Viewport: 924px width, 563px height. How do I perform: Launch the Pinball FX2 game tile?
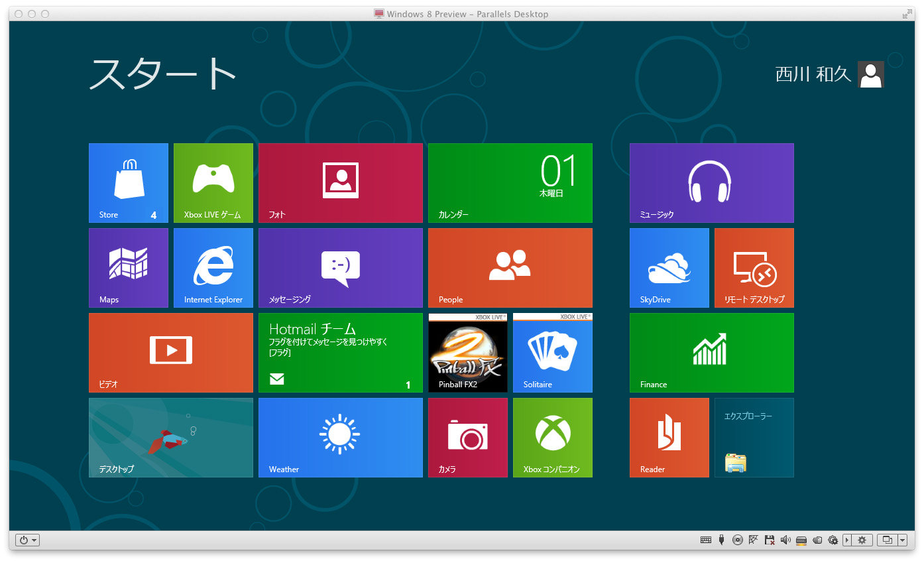click(468, 353)
